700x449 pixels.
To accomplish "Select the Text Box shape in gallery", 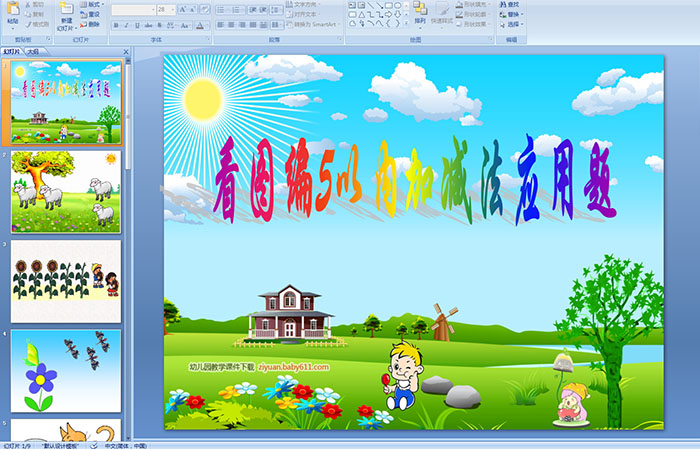I will click(352, 5).
